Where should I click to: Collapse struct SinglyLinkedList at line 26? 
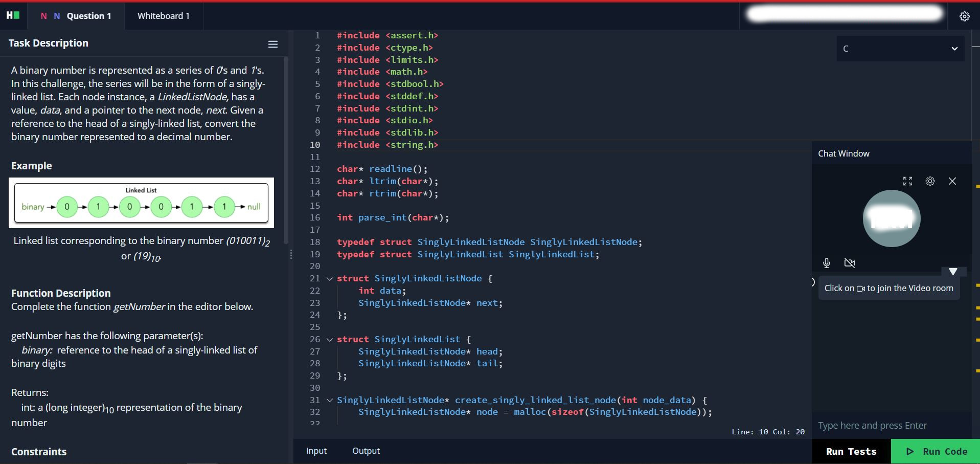tap(330, 340)
